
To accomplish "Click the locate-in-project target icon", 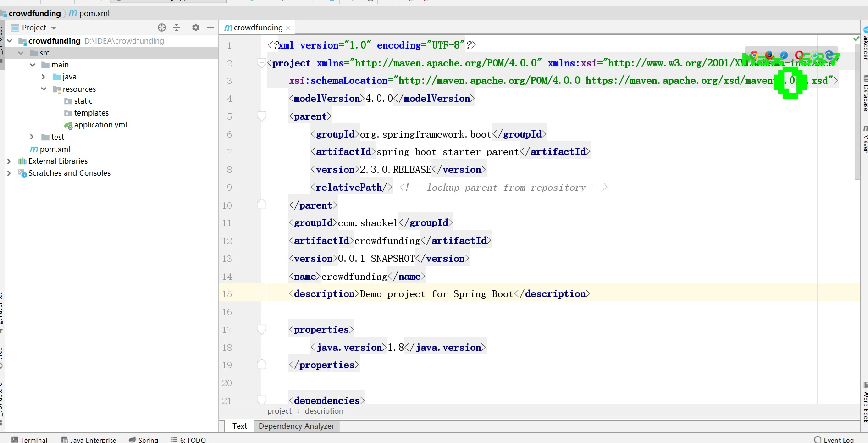I will point(162,28).
